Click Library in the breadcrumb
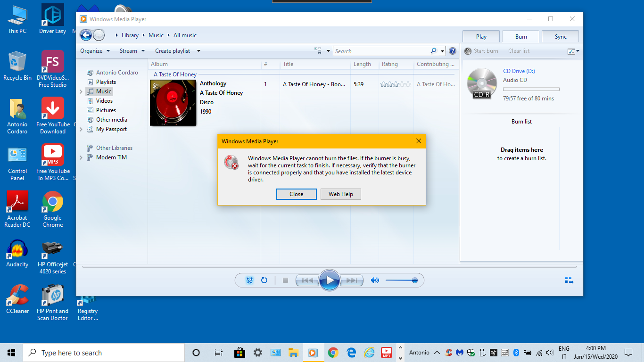The width and height of the screenshot is (644, 362). (x=130, y=35)
